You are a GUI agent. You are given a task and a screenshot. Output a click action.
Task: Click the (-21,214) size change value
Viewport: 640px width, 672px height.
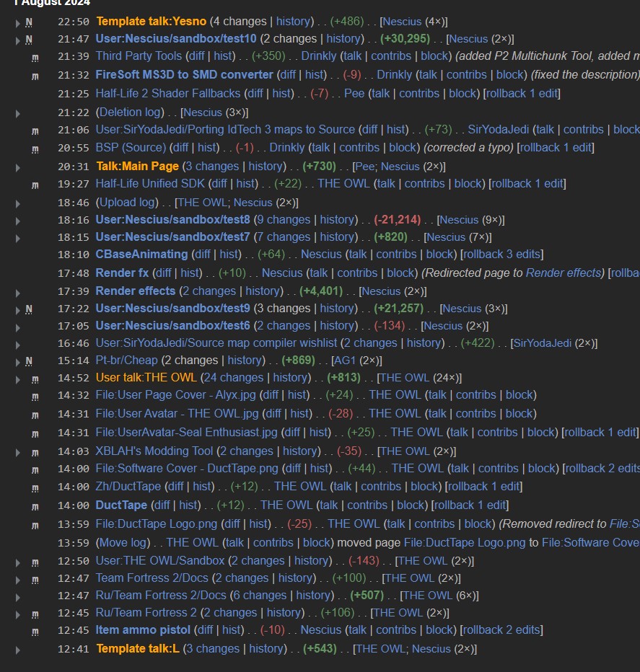coord(398,219)
